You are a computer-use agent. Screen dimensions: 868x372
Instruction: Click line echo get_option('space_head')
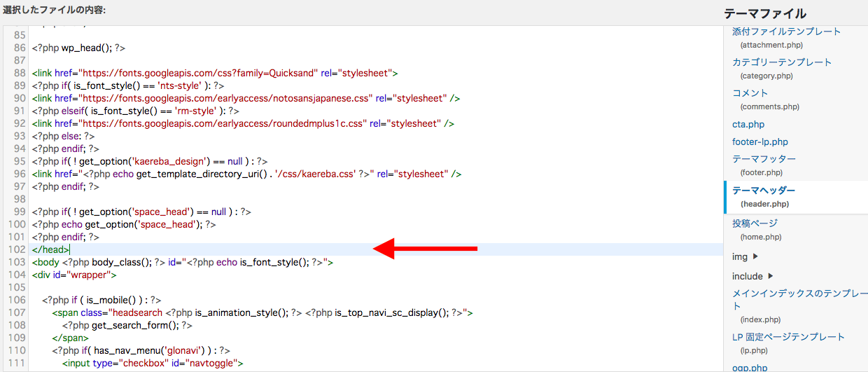click(123, 224)
